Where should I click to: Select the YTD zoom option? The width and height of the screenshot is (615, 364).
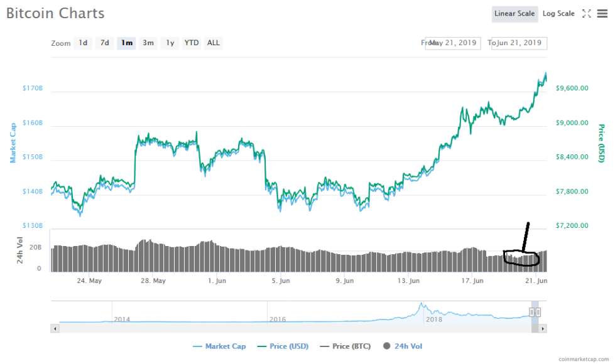click(191, 43)
